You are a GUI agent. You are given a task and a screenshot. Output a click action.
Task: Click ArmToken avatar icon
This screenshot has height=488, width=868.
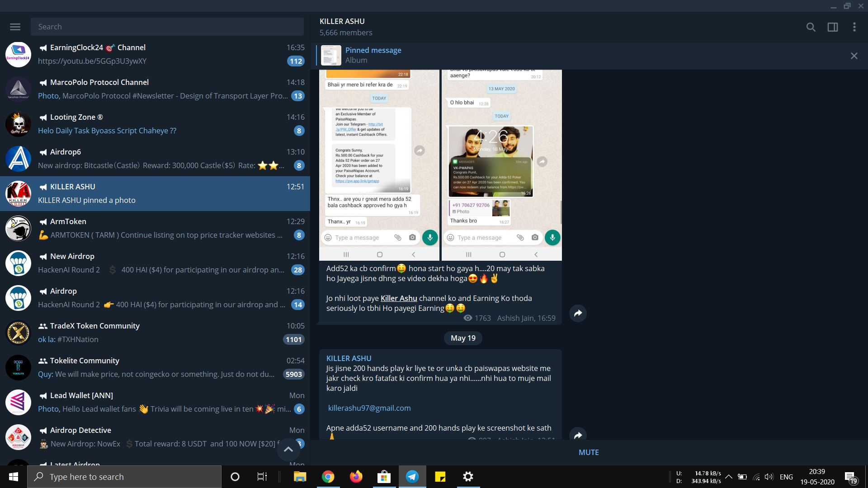18,228
